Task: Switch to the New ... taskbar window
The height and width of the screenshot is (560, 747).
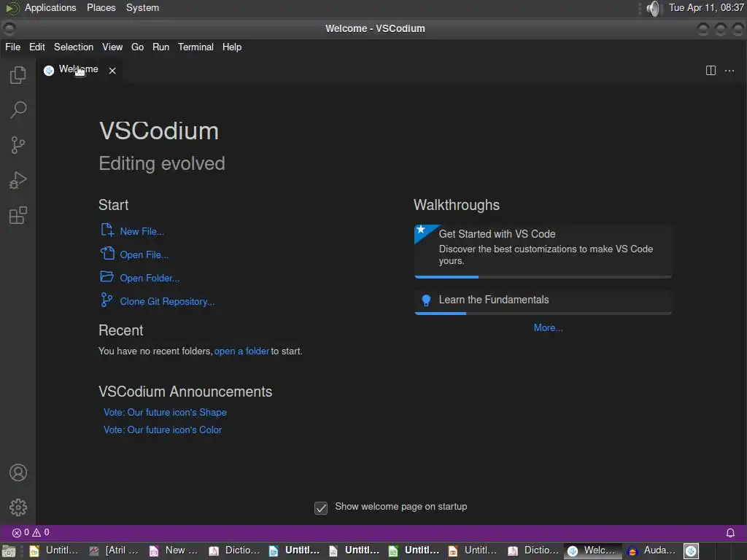Action: coord(175,551)
